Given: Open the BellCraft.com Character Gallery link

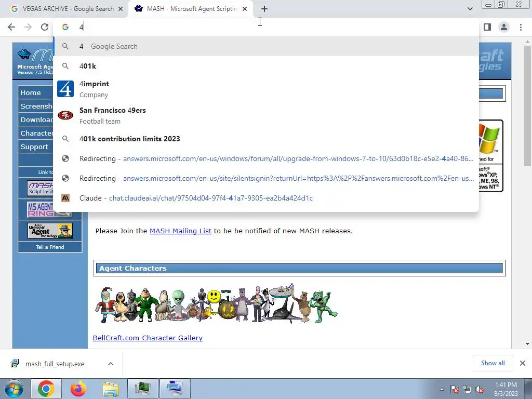Looking at the screenshot, I should tap(148, 338).
